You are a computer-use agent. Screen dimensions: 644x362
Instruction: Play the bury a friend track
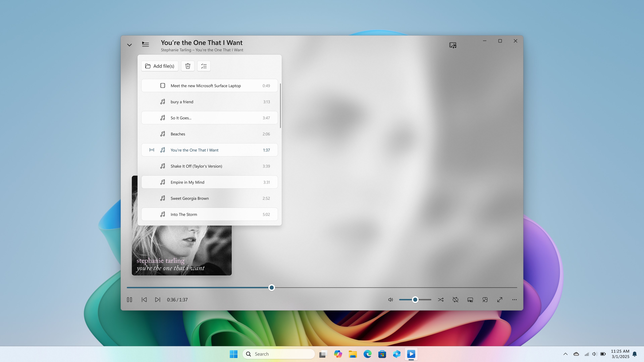pyautogui.click(x=209, y=102)
